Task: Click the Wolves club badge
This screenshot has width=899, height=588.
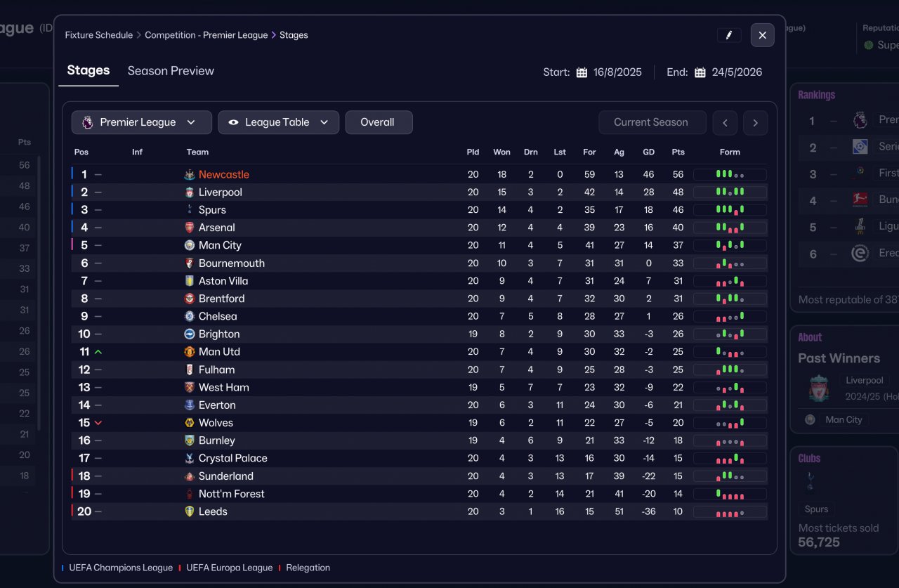Action: coord(190,423)
